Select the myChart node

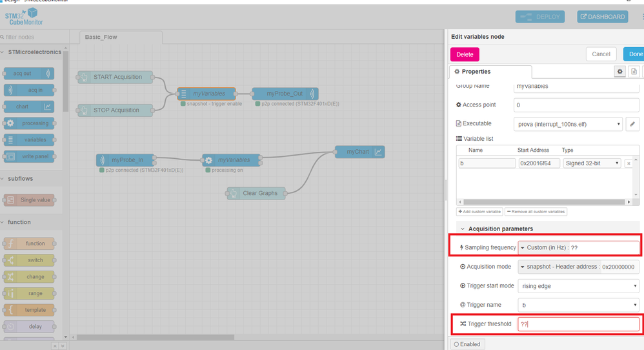point(360,152)
